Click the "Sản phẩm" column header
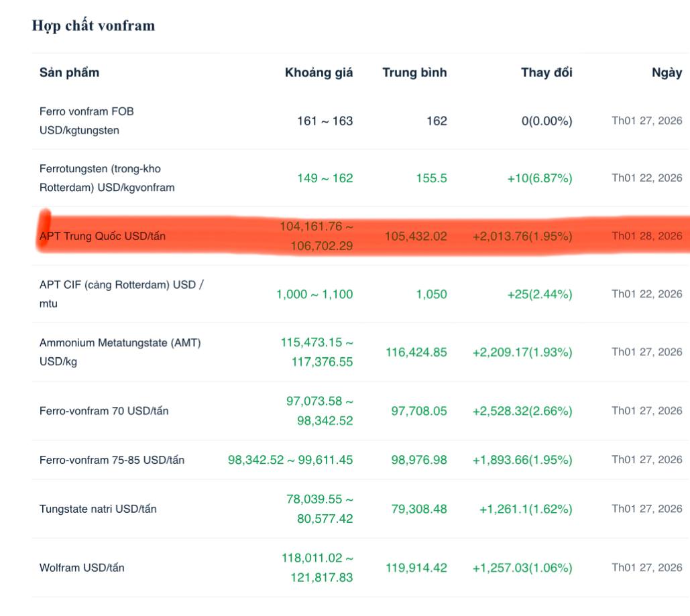Viewport: 690px width, 616px height. tap(69, 72)
